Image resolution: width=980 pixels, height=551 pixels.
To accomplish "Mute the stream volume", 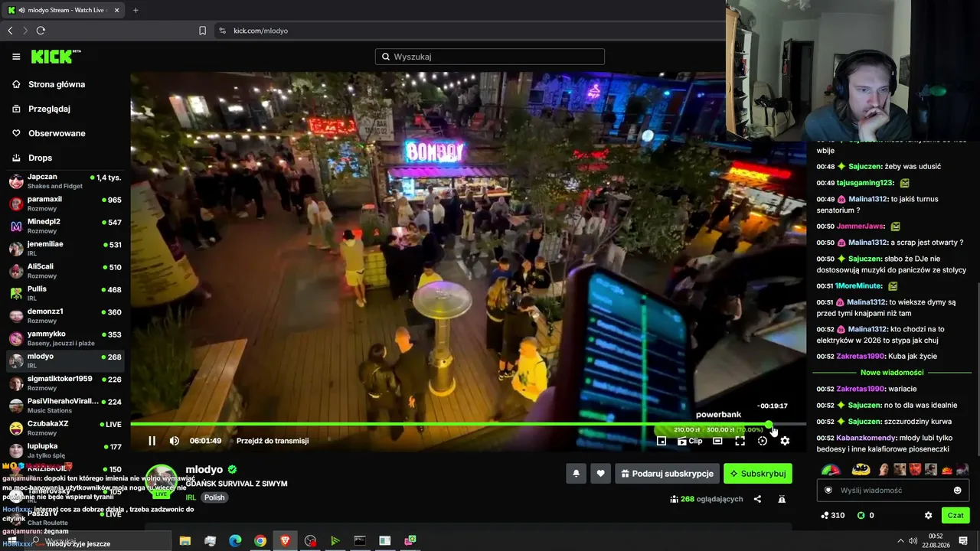I will 175,441.
